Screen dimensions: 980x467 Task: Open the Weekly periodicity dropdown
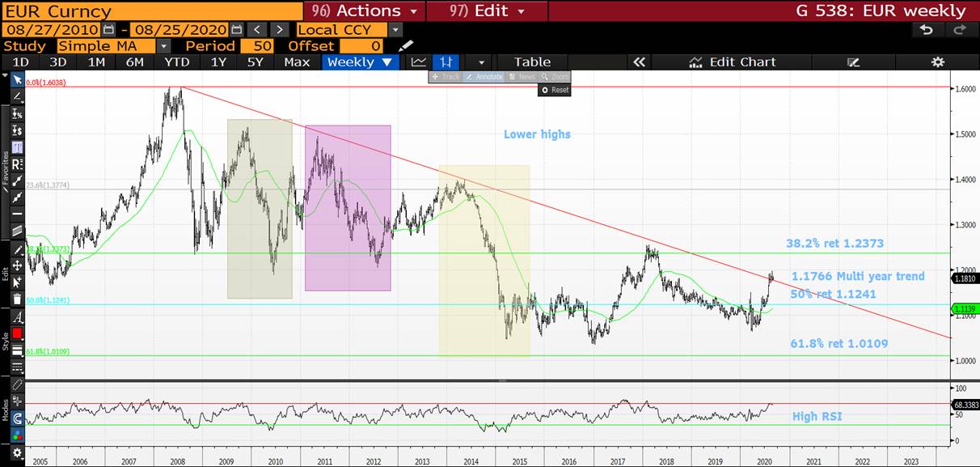[x=360, y=62]
